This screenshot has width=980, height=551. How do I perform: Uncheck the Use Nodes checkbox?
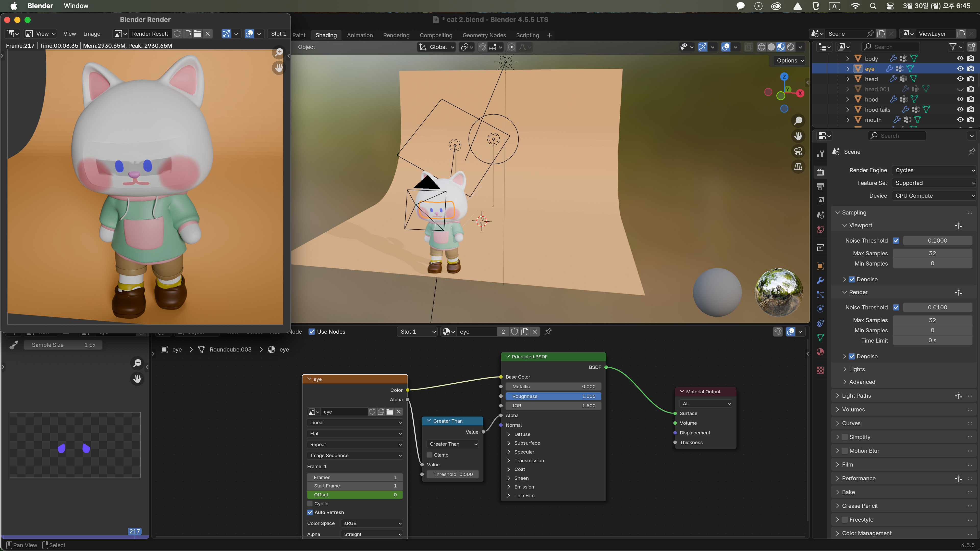click(312, 332)
